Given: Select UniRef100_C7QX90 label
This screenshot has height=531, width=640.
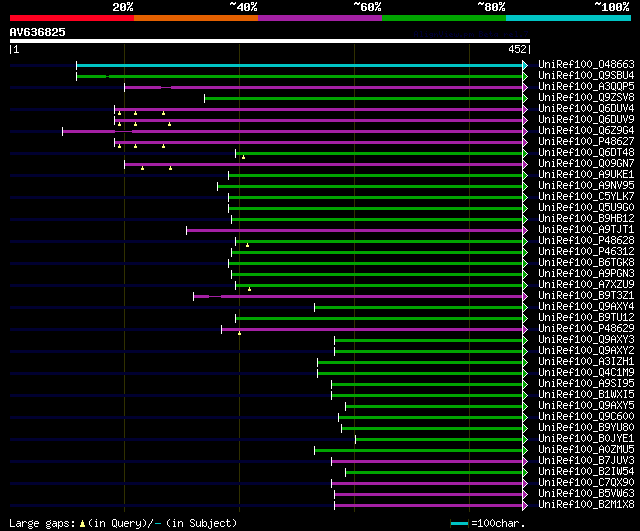Looking at the screenshot, I should tap(586, 483).
